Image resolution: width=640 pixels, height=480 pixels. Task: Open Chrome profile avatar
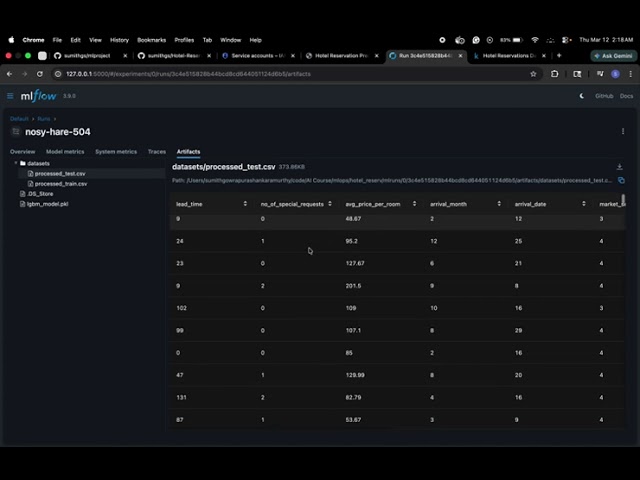616,74
